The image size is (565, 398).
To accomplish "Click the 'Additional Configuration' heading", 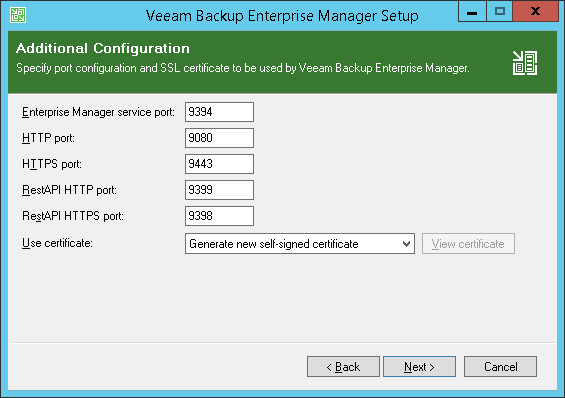I will [103, 48].
